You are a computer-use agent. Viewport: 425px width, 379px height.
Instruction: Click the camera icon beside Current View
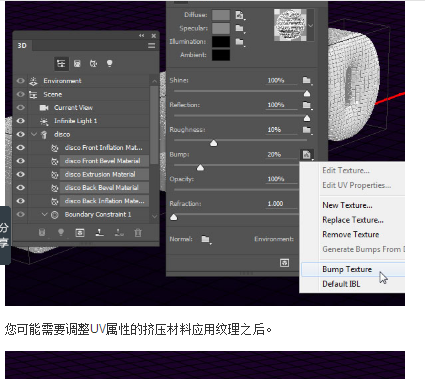tap(44, 108)
